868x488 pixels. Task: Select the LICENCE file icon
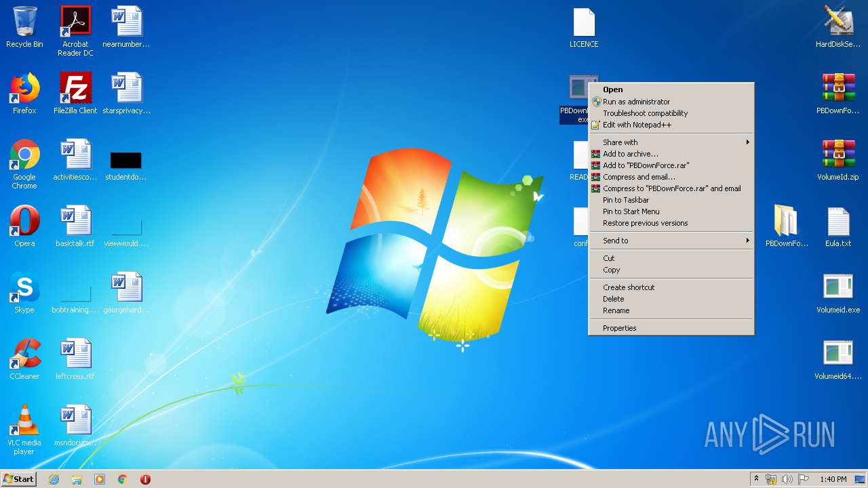pos(584,27)
